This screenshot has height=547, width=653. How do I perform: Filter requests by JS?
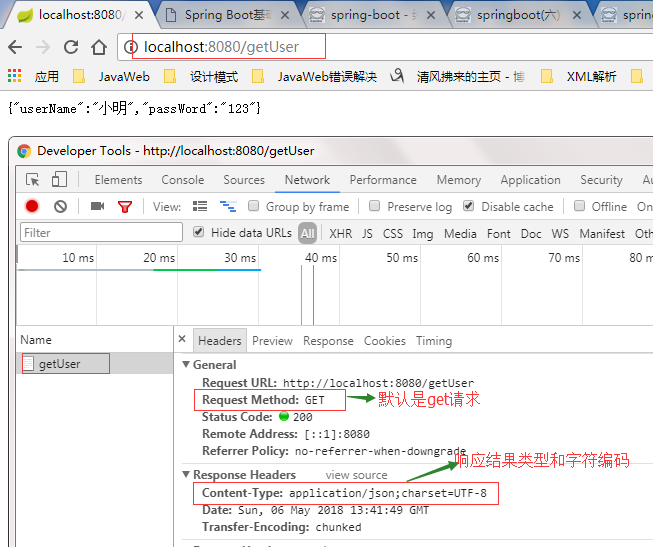tap(367, 233)
